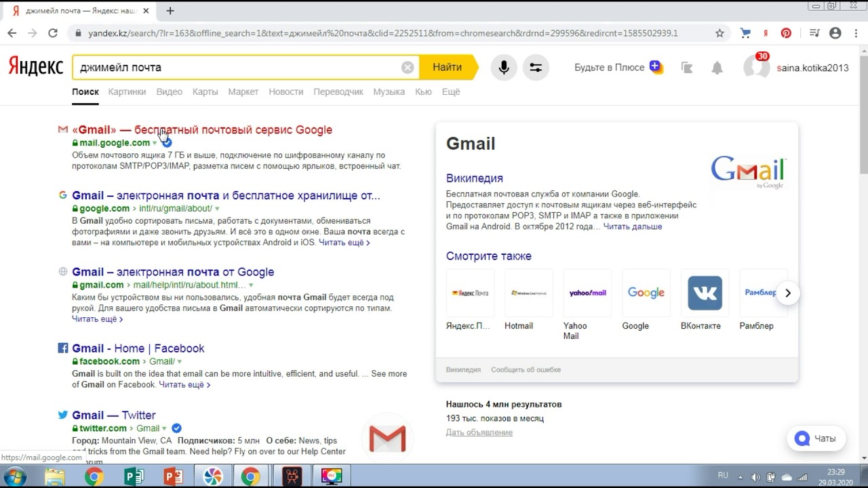This screenshot has height=488, width=868.
Task: Click the Будьте в Плюсе link
Action: pyautogui.click(x=609, y=67)
